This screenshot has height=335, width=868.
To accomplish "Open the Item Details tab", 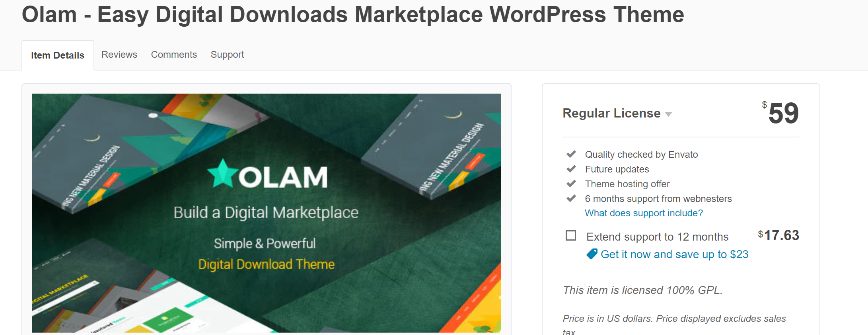I will pos(58,55).
